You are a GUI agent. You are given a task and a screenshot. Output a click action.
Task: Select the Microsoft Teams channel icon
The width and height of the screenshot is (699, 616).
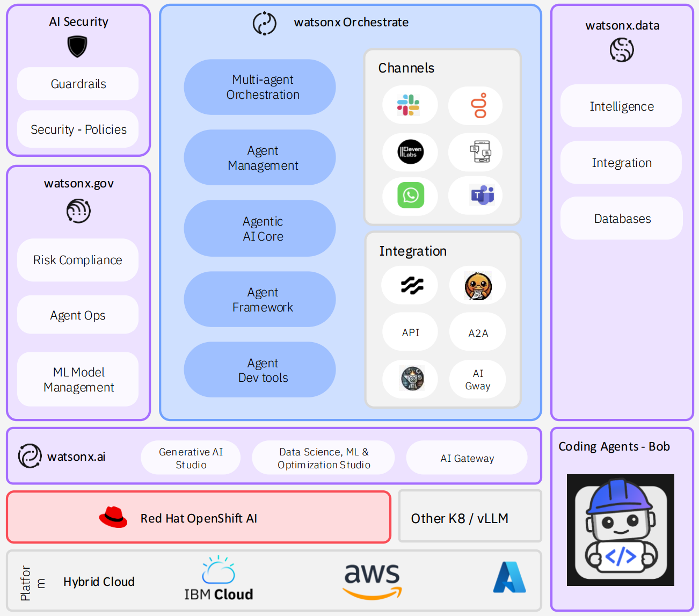(483, 195)
